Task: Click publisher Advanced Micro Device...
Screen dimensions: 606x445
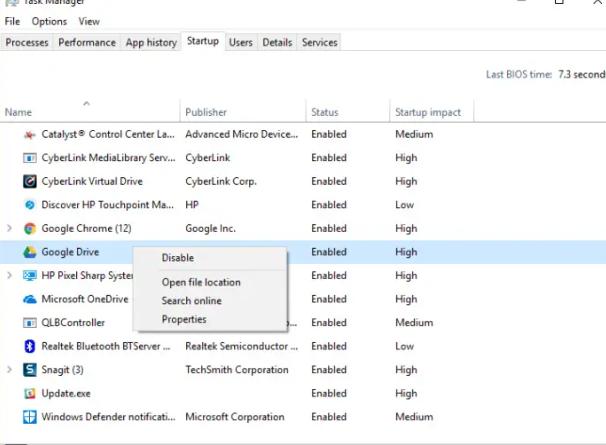Action: coord(242,135)
